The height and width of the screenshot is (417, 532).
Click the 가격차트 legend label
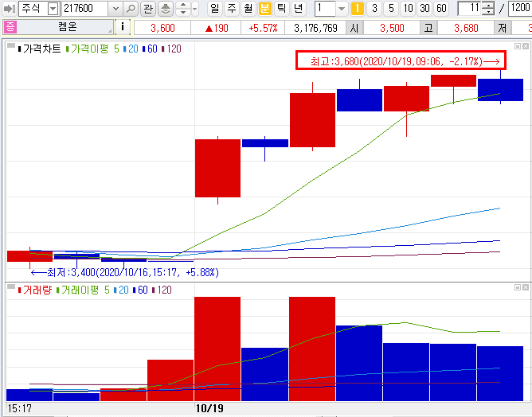point(41,49)
